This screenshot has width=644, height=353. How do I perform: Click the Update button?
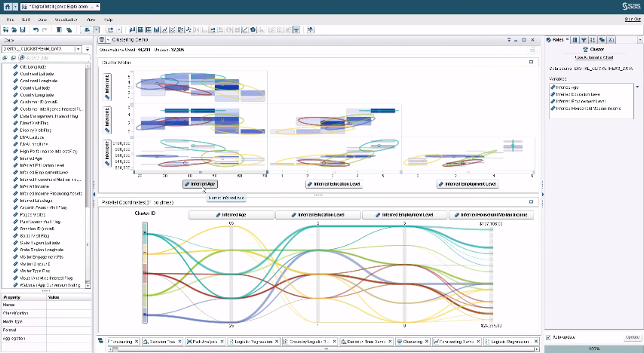631,336
